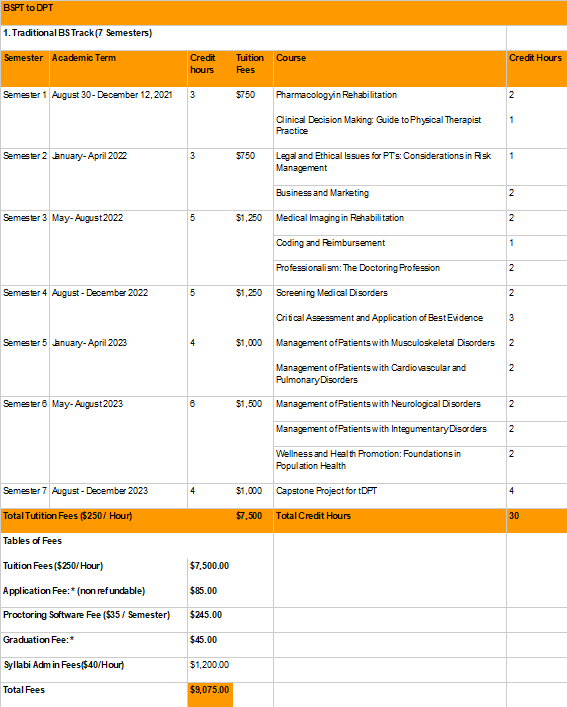The height and width of the screenshot is (707, 567).
Task: Select the 'Semester 6' row label
Action: click(25, 404)
